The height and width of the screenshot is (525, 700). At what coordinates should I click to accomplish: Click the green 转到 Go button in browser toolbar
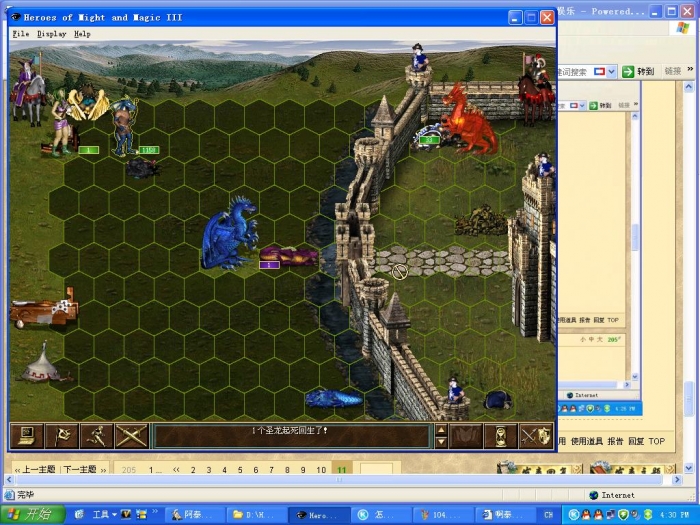pyautogui.click(x=638, y=71)
